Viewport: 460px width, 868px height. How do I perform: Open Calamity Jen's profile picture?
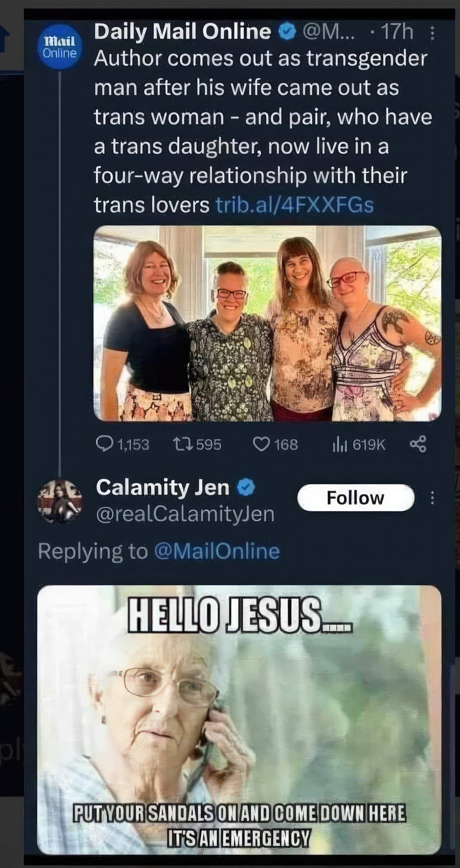click(60, 501)
